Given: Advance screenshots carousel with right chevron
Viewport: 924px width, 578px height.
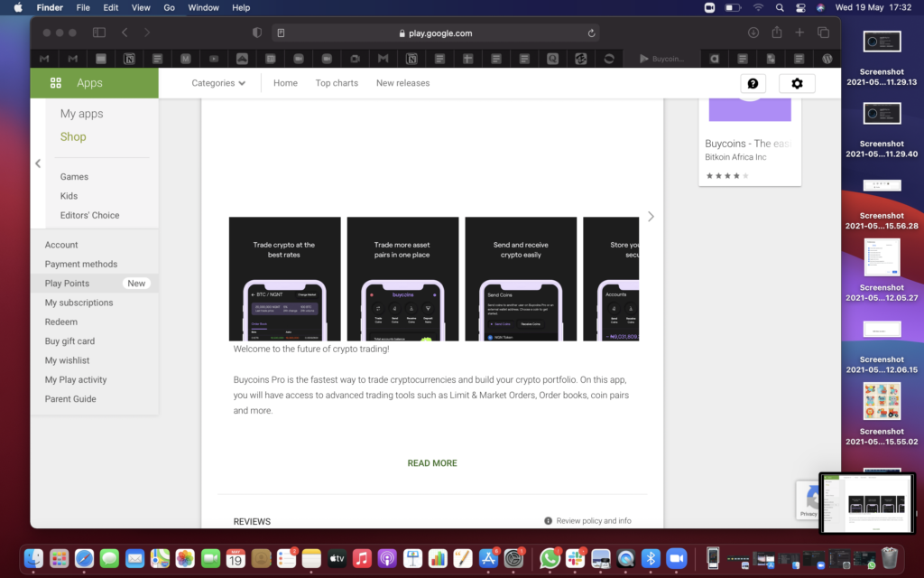Looking at the screenshot, I should 651,217.
